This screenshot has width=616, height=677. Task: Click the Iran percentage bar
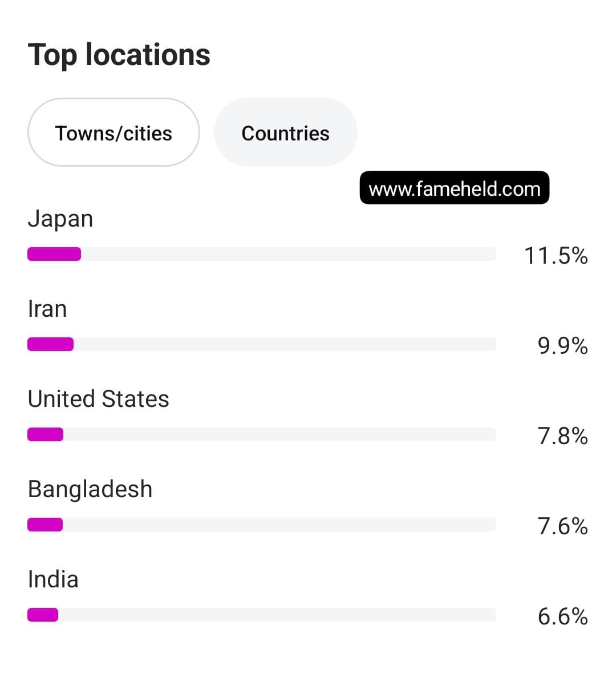tap(262, 344)
